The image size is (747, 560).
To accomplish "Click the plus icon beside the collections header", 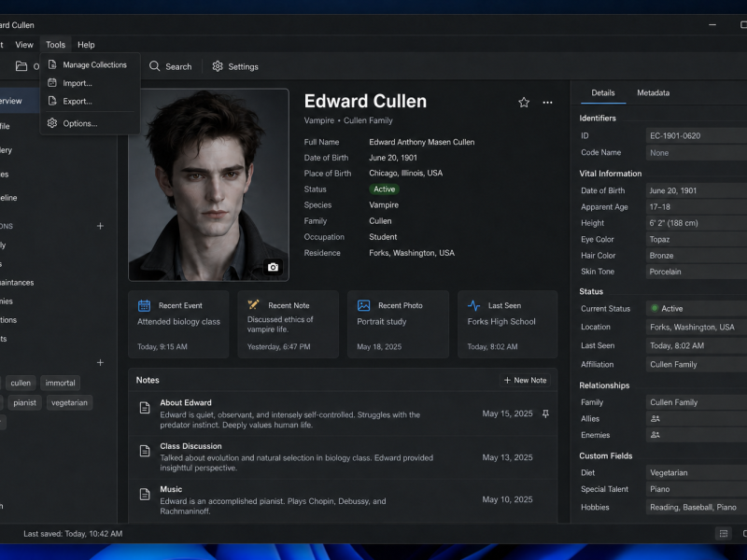I will (x=100, y=226).
